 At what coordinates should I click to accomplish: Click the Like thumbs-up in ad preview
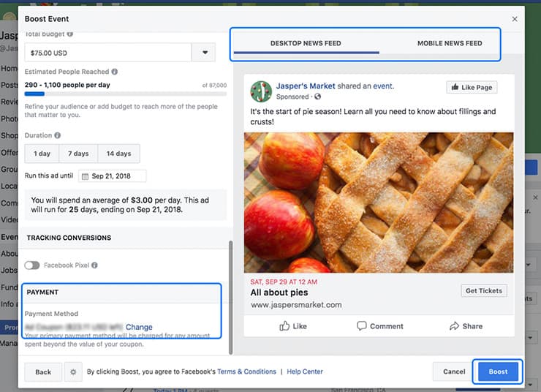tap(284, 326)
